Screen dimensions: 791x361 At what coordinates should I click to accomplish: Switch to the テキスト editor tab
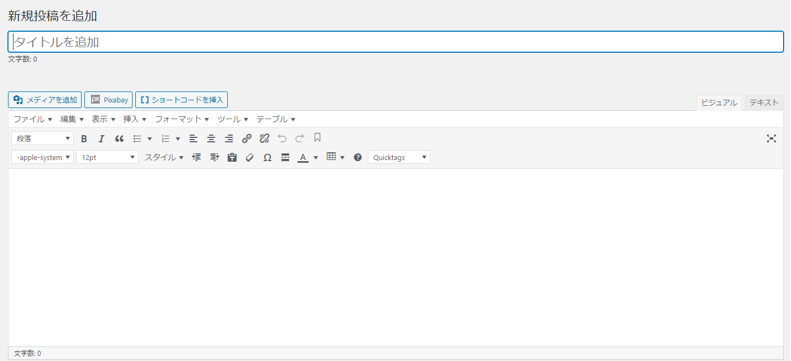[x=764, y=102]
